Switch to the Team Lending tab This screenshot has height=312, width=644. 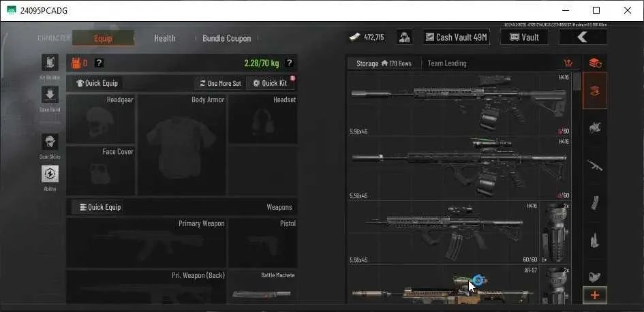(x=447, y=63)
